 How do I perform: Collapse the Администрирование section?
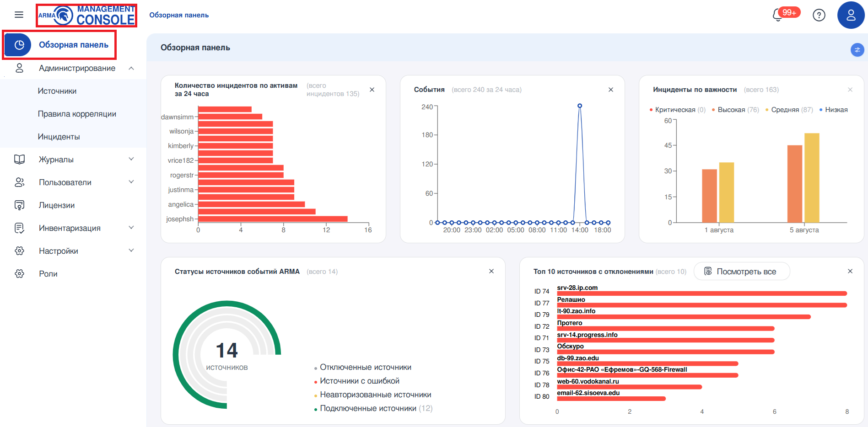coord(131,68)
